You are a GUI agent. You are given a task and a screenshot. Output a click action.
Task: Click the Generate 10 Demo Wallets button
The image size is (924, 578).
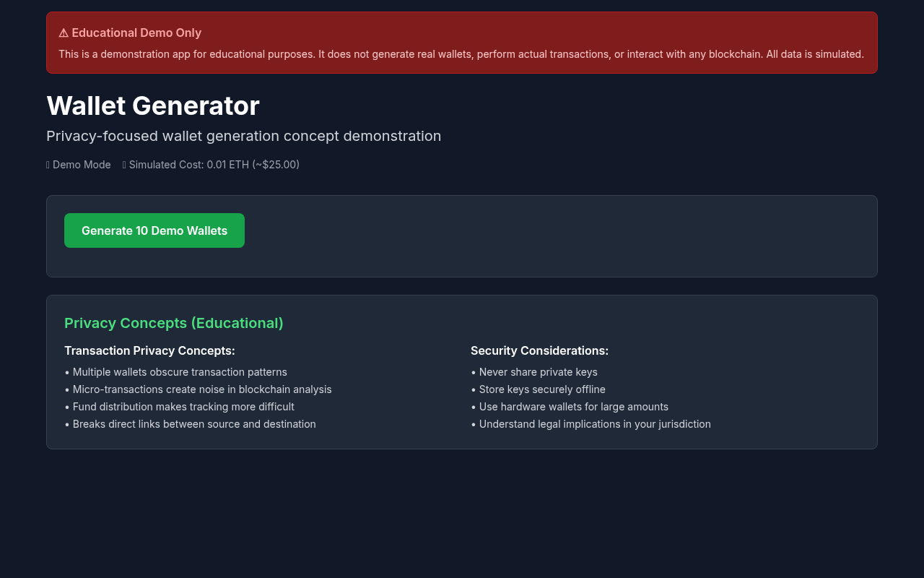click(x=154, y=230)
